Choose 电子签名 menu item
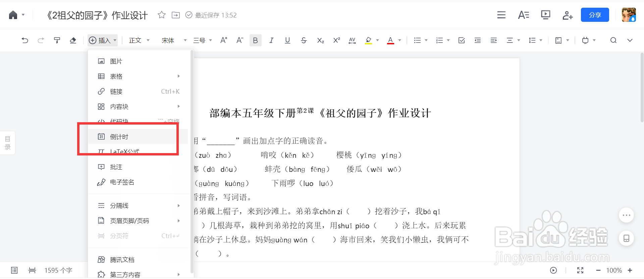 (x=138, y=182)
